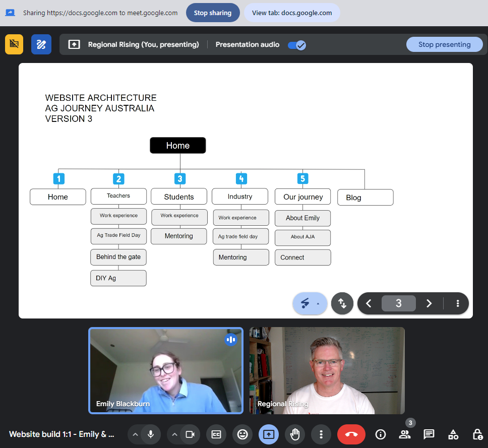This screenshot has width=488, height=448.
Task: Click the white Home box under badge 1
Action: 58,197
